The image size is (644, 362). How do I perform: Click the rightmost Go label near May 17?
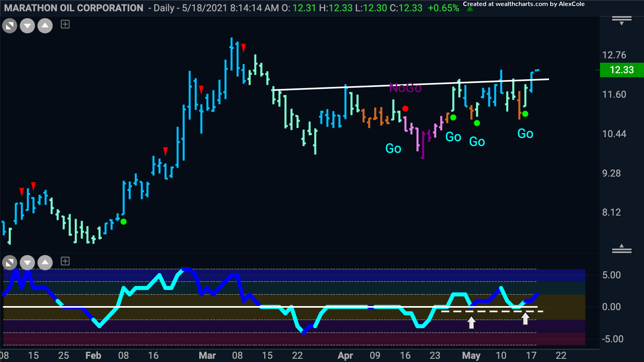tap(525, 134)
